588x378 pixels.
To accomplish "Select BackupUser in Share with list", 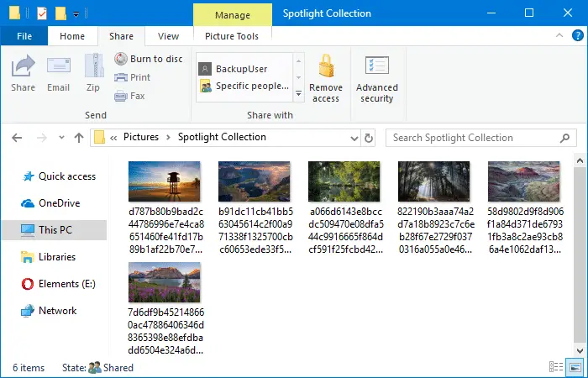I will point(233,69).
